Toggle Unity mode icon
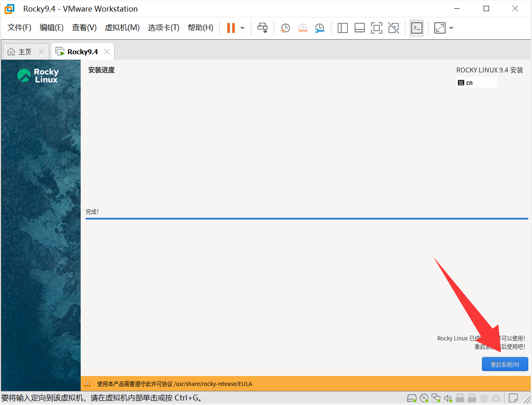The image size is (532, 405). [393, 28]
